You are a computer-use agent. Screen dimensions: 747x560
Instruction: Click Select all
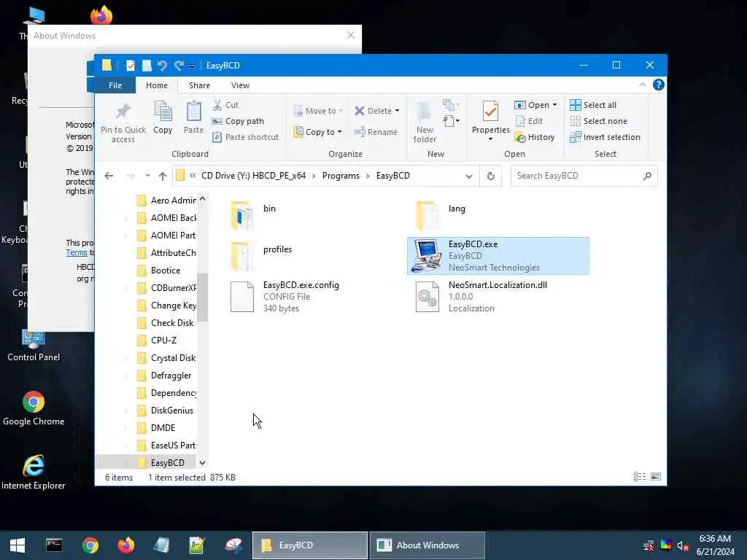(x=593, y=105)
